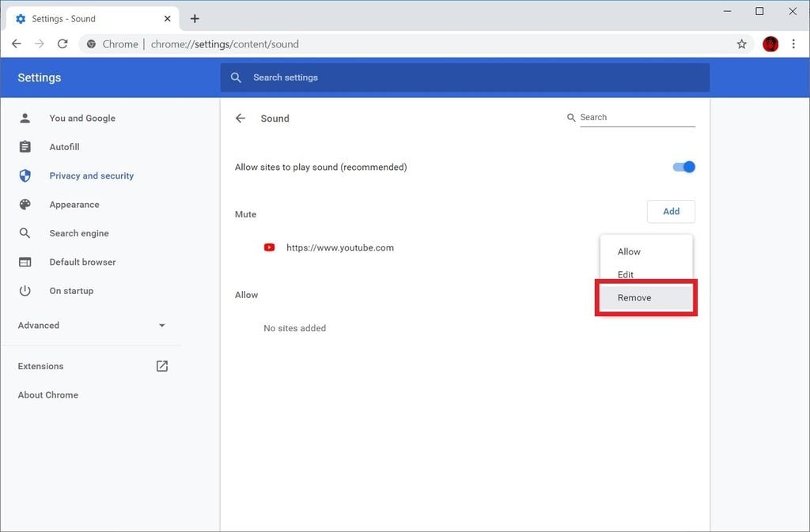This screenshot has width=810, height=532.
Task: Click the YouTube favicon in Mute list
Action: tap(269, 247)
